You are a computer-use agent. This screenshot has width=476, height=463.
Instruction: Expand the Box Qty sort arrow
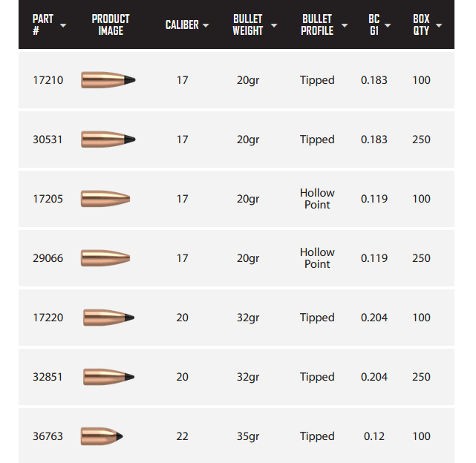[439, 25]
